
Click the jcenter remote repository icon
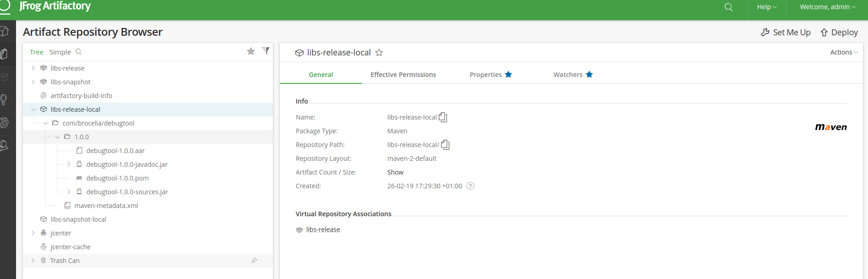coord(43,233)
